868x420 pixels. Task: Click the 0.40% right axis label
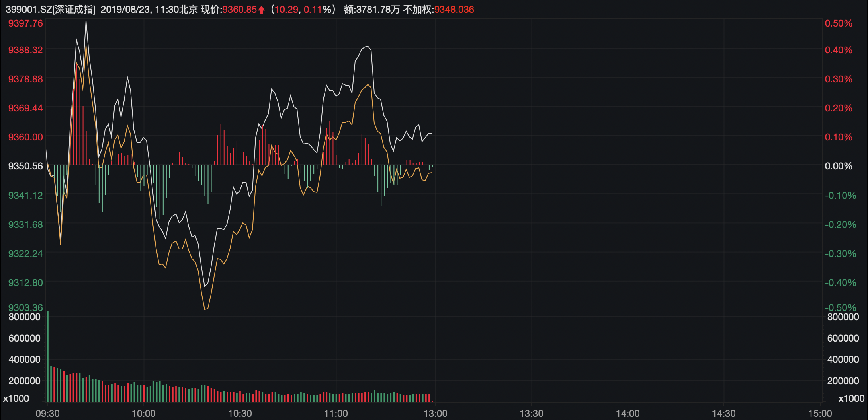point(839,50)
